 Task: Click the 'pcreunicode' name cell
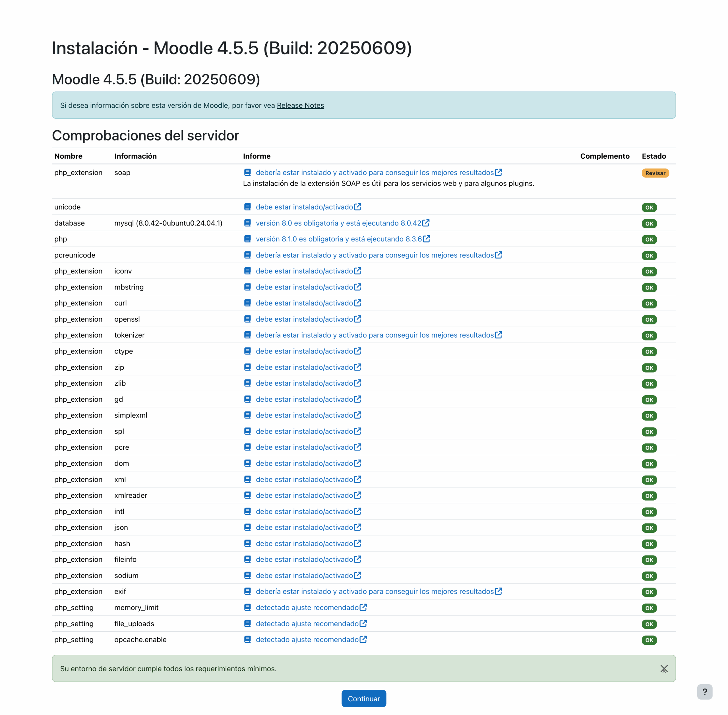pyautogui.click(x=75, y=255)
